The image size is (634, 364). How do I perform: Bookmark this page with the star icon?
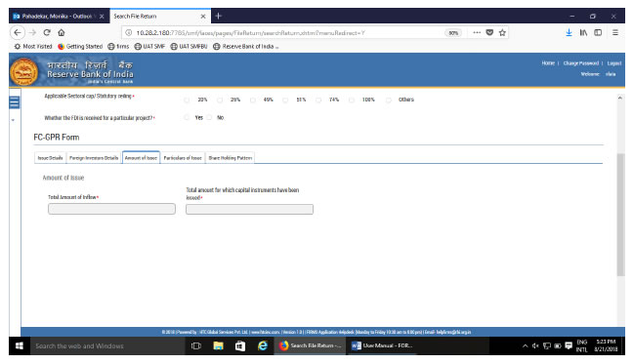pos(502,33)
